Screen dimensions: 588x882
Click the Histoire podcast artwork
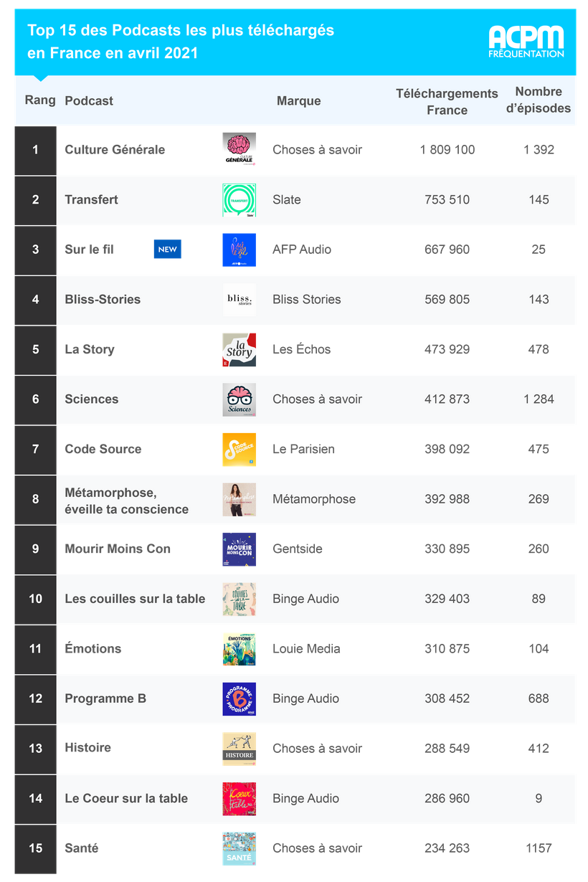click(239, 749)
